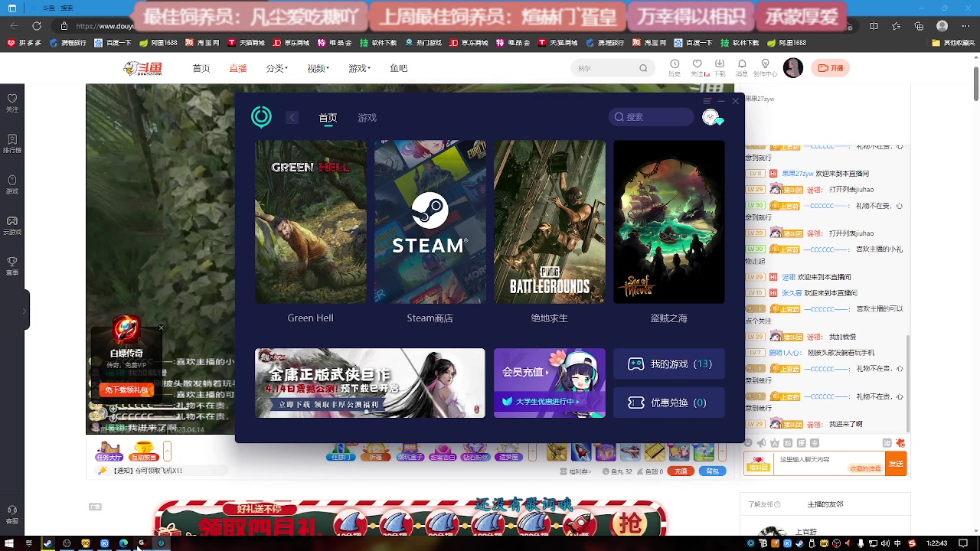The height and width of the screenshot is (551, 980).
Task: Go back using the launcher arrow
Action: tap(292, 117)
